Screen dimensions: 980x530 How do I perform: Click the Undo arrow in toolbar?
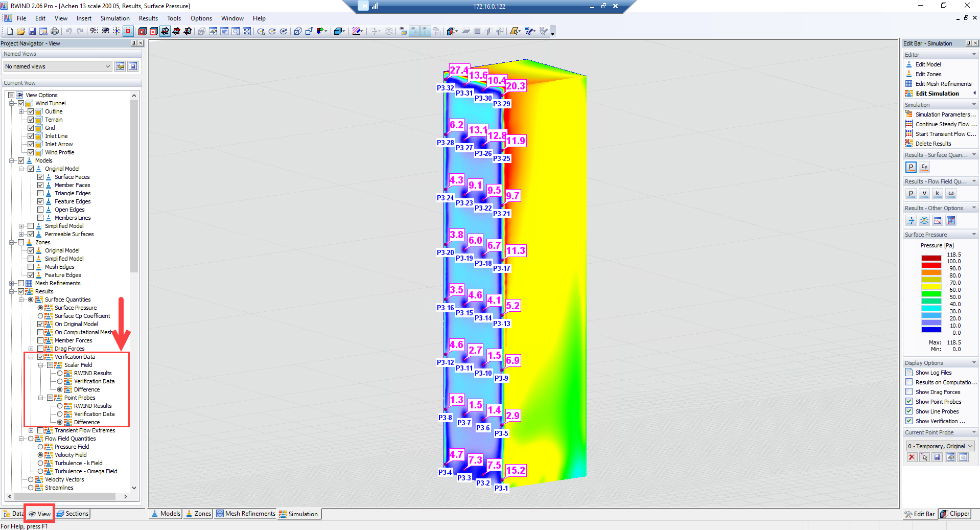click(x=68, y=31)
